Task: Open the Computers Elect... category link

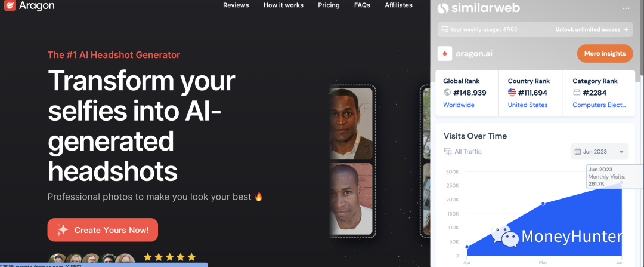Action: click(x=599, y=105)
